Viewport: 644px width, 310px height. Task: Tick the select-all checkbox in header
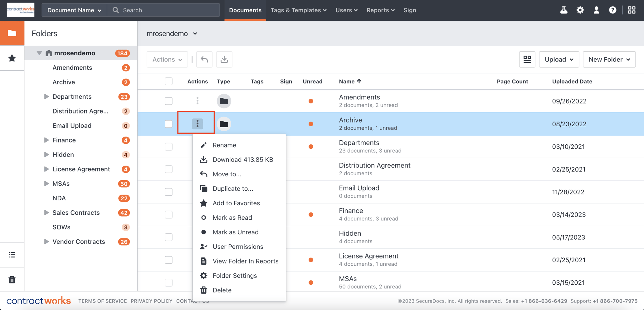tap(168, 81)
